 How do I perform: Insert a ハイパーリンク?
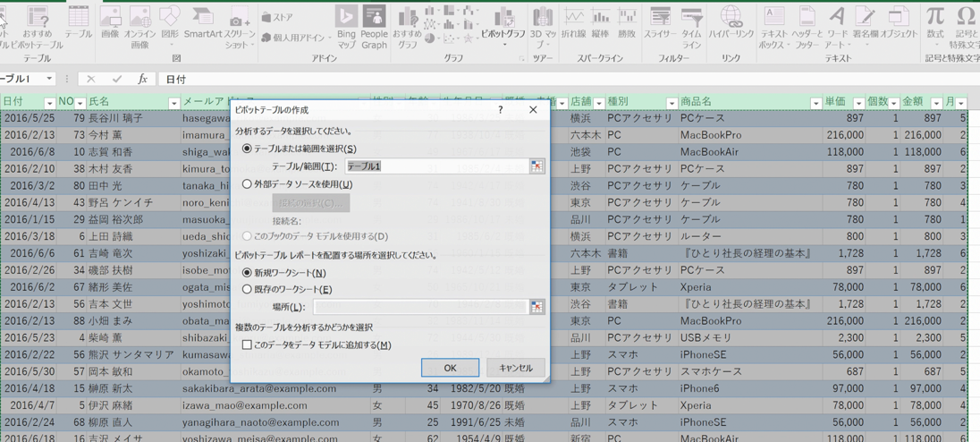(x=731, y=24)
